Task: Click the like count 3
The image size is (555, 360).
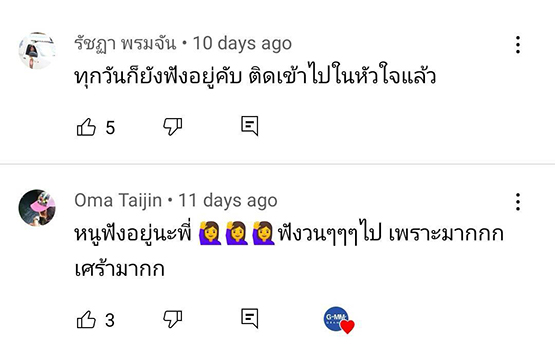Action: pyautogui.click(x=110, y=320)
